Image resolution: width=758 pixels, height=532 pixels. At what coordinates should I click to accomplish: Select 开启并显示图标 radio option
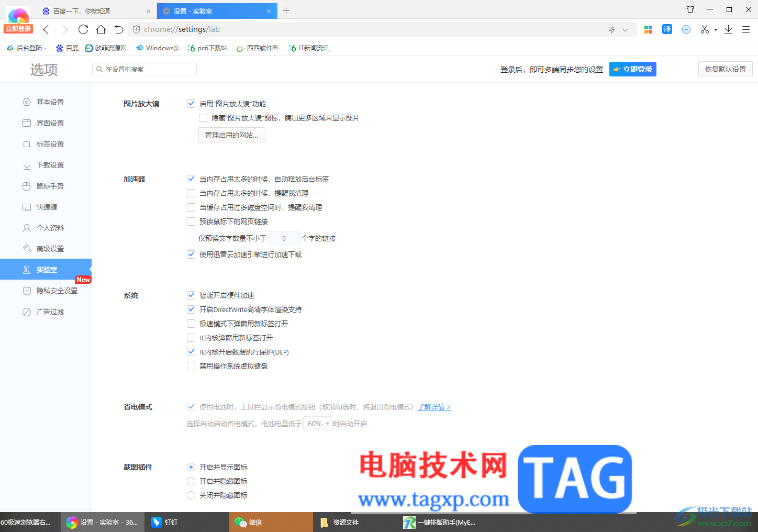point(191,467)
